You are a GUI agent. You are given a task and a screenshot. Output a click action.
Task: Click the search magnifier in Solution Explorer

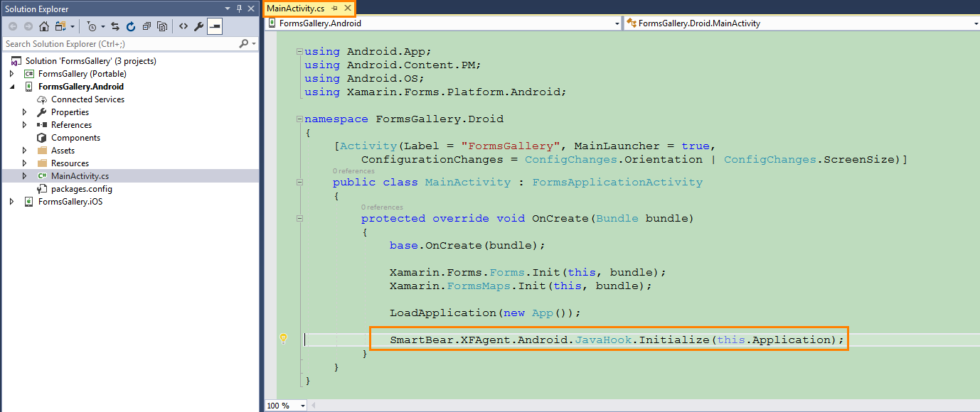(x=243, y=43)
